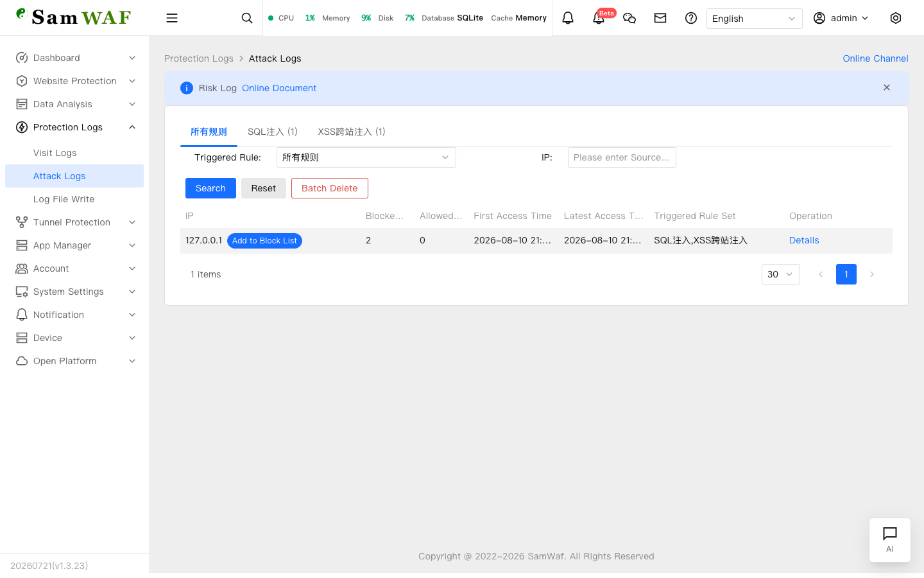Screen dimensions: 924x578
Task: Expand the Website Protection menu chevron
Action: pyautogui.click(x=132, y=81)
